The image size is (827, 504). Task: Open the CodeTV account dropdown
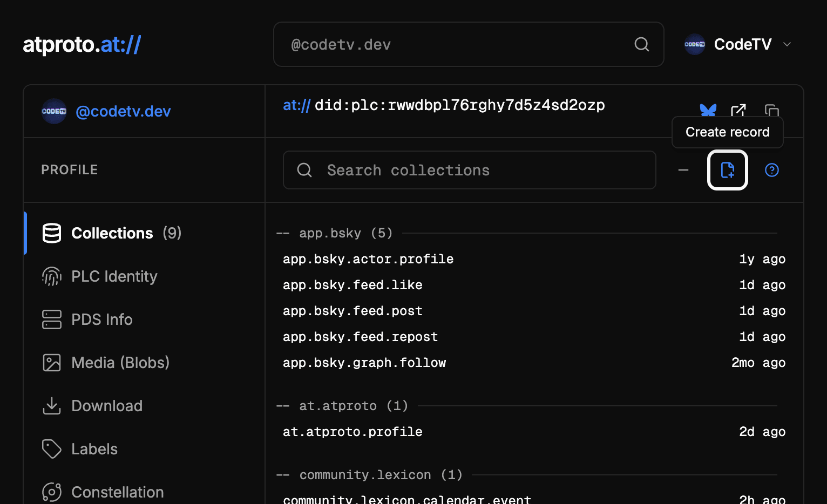point(738,44)
